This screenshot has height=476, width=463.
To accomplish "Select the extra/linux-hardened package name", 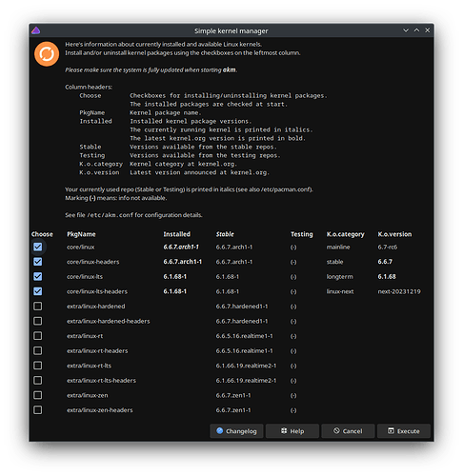I will (x=96, y=307).
